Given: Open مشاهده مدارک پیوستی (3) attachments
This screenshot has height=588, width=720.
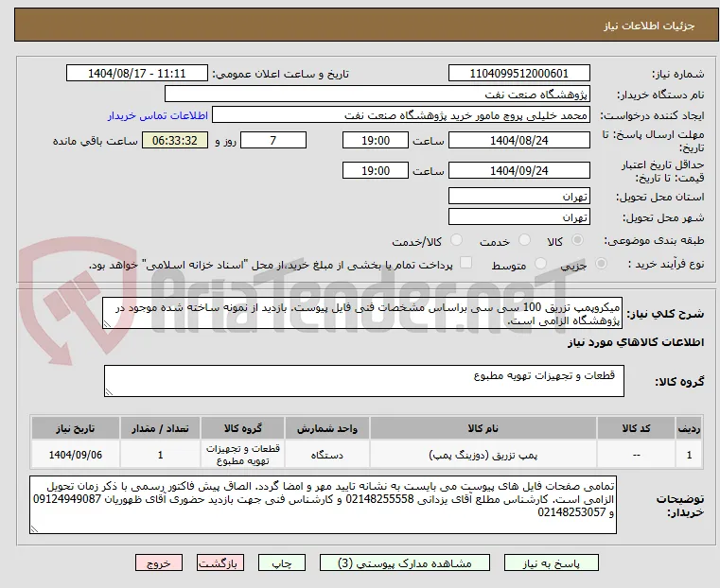Looking at the screenshot, I should (x=405, y=563).
